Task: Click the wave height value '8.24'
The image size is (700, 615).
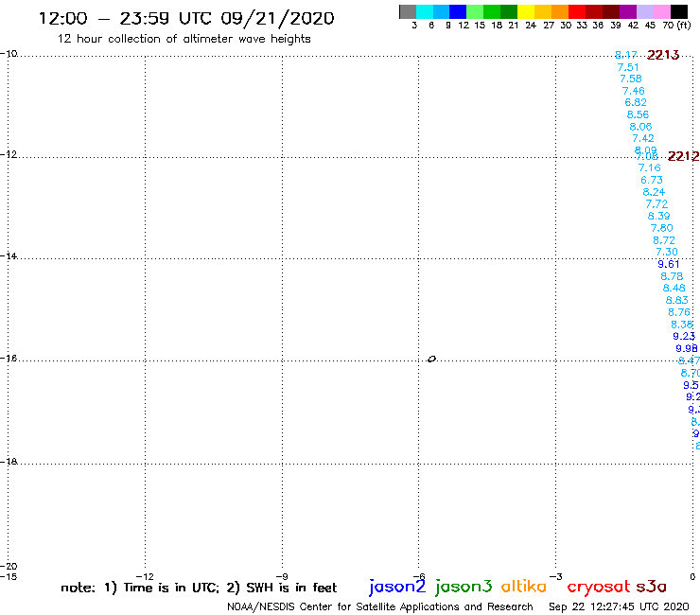Action: (654, 192)
